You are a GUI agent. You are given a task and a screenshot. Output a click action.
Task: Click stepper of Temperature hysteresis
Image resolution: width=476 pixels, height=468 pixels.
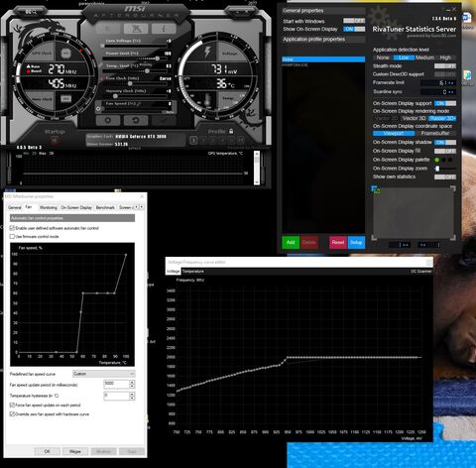132,396
